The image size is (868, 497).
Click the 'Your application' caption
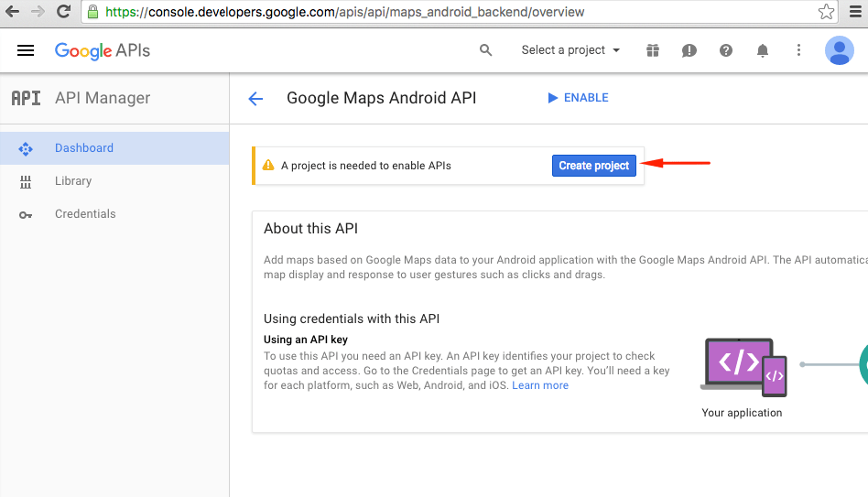coord(742,413)
